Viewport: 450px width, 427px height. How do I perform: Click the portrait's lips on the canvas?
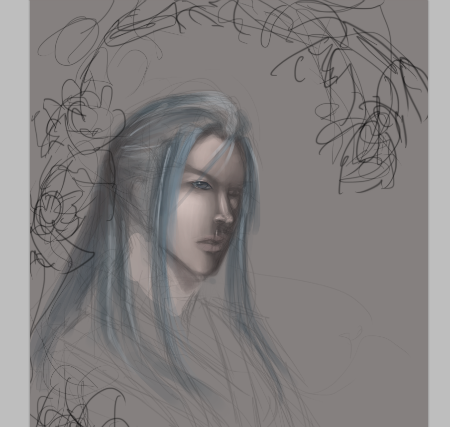210,244
